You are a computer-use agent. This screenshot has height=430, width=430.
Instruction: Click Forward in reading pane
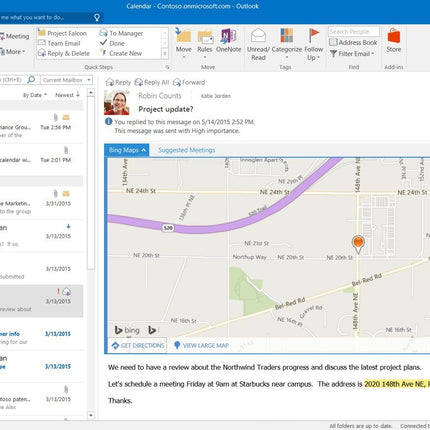pyautogui.click(x=189, y=82)
